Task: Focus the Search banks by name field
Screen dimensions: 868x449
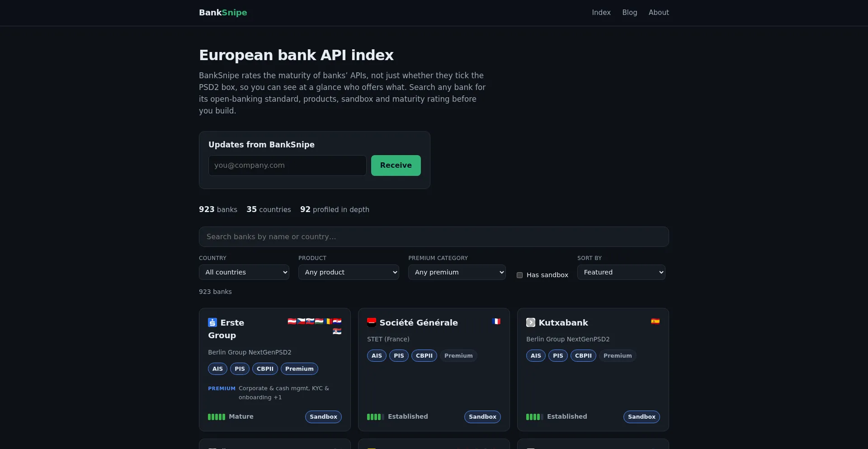Action: [434, 236]
